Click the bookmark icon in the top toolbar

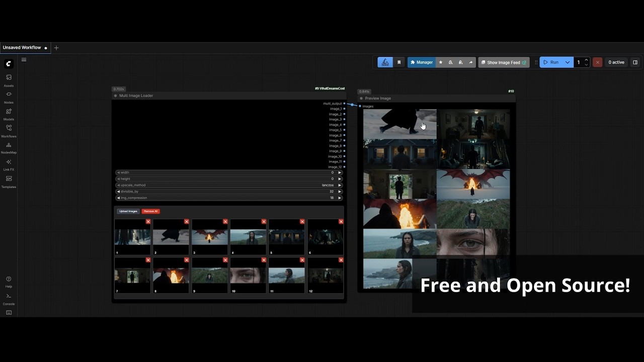[399, 62]
